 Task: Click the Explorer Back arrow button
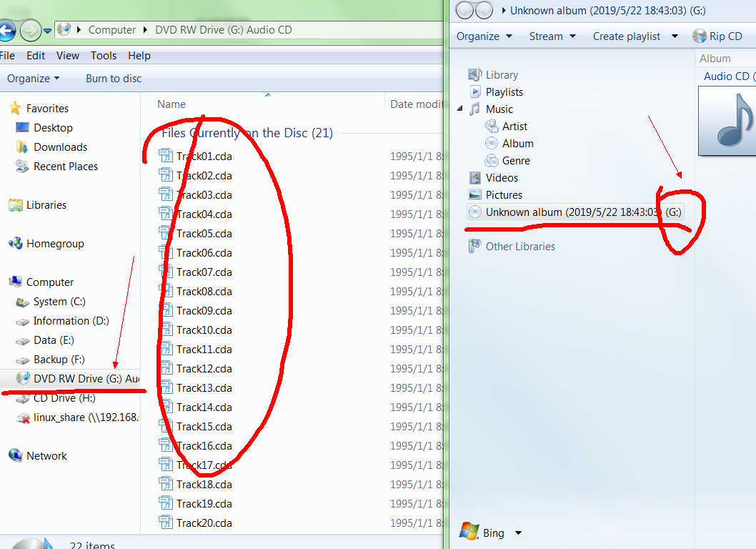(6, 31)
